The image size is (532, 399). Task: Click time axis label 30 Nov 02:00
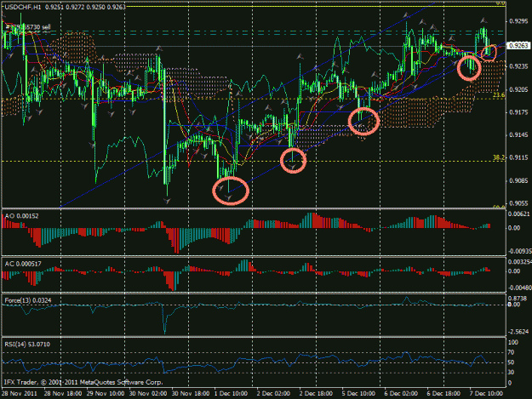tap(148, 394)
